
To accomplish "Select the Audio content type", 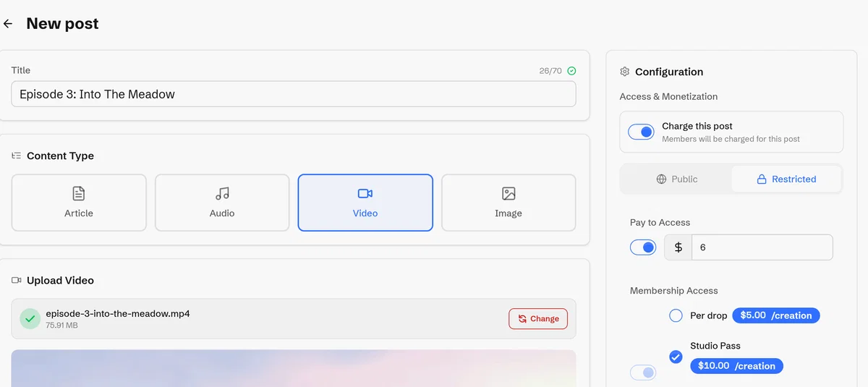I will pos(222,203).
